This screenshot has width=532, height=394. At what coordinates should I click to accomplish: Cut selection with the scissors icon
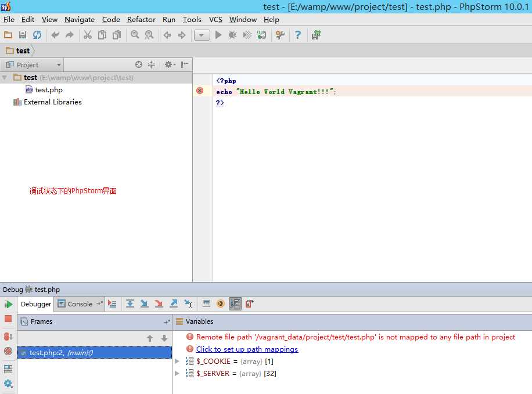pos(88,35)
